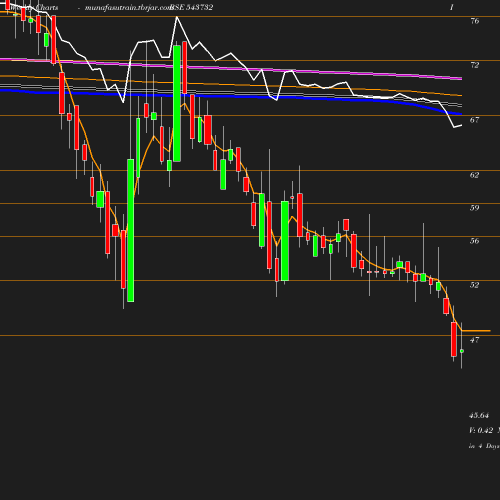
Task: Click the 45.64 closing price value
Action: [x=479, y=415]
